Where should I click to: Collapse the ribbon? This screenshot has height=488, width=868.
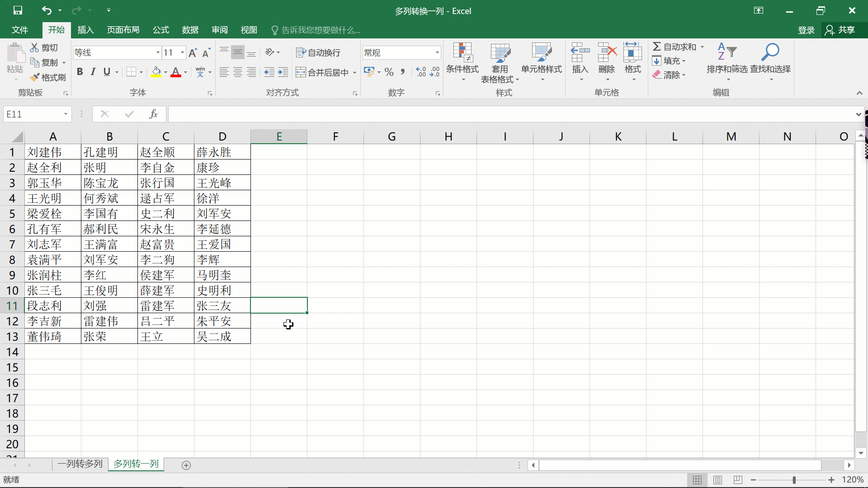pyautogui.click(x=859, y=93)
